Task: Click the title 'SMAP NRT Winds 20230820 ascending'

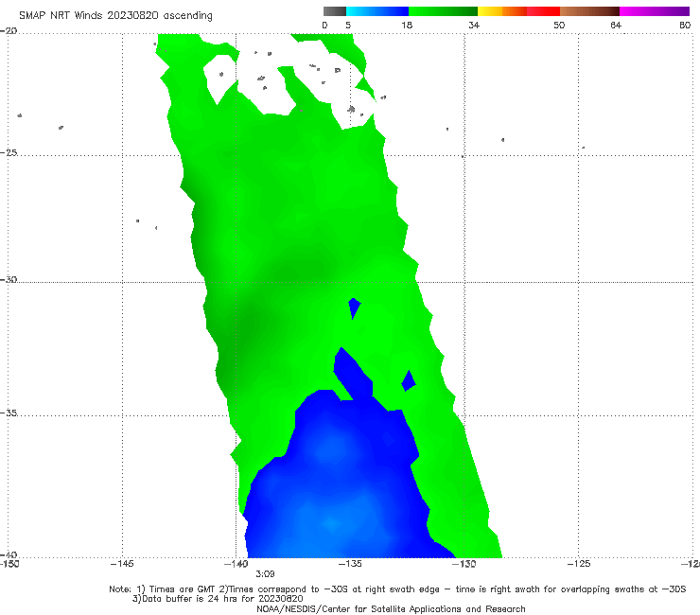Action: (115, 15)
